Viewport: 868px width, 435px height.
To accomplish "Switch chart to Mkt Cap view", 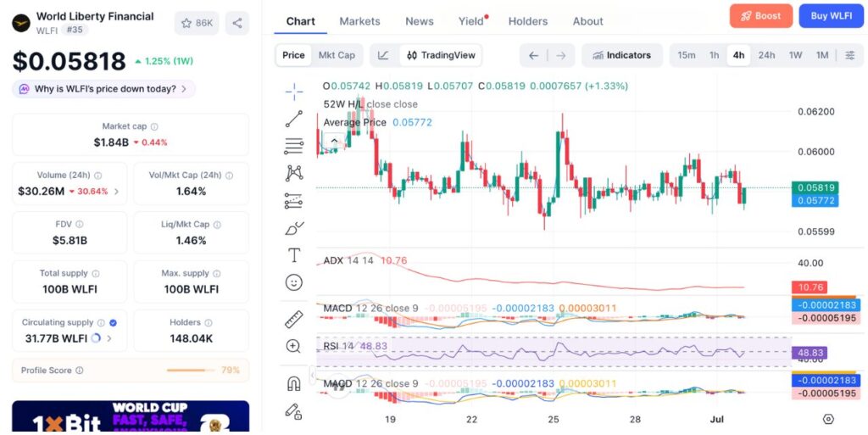I will click(x=337, y=55).
